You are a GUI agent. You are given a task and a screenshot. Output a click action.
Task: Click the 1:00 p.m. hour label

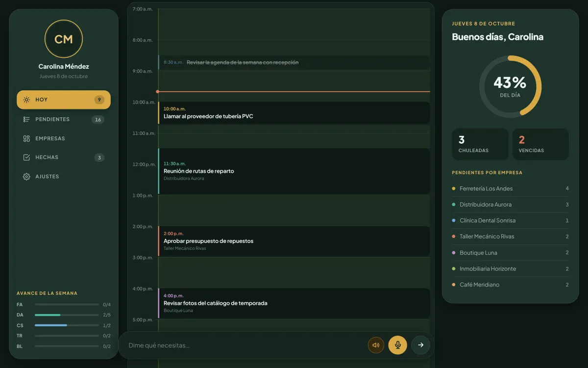pos(143,195)
